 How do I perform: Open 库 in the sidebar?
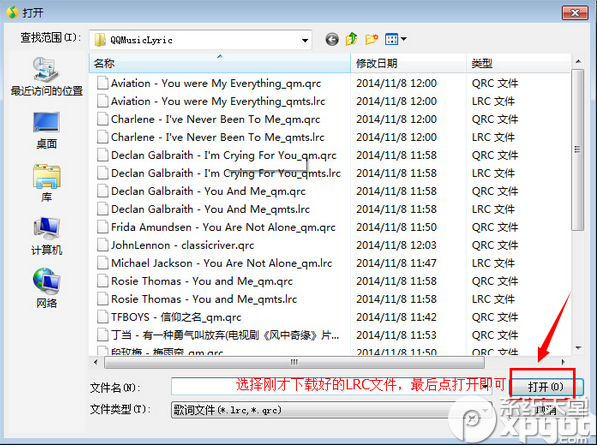(x=46, y=183)
